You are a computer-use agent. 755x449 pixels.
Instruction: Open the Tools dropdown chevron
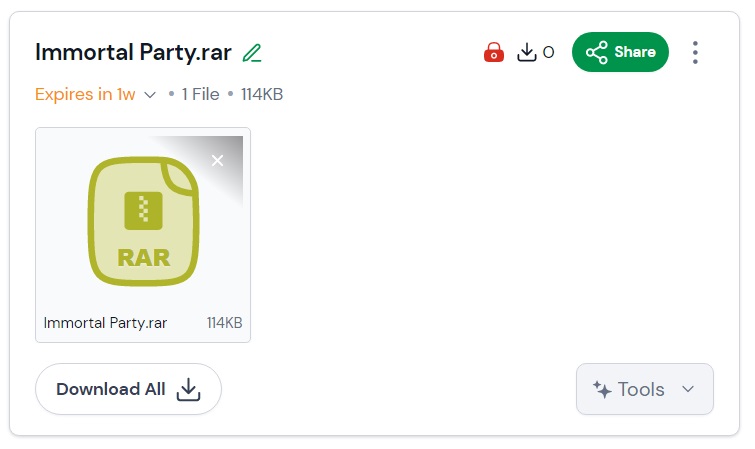688,389
